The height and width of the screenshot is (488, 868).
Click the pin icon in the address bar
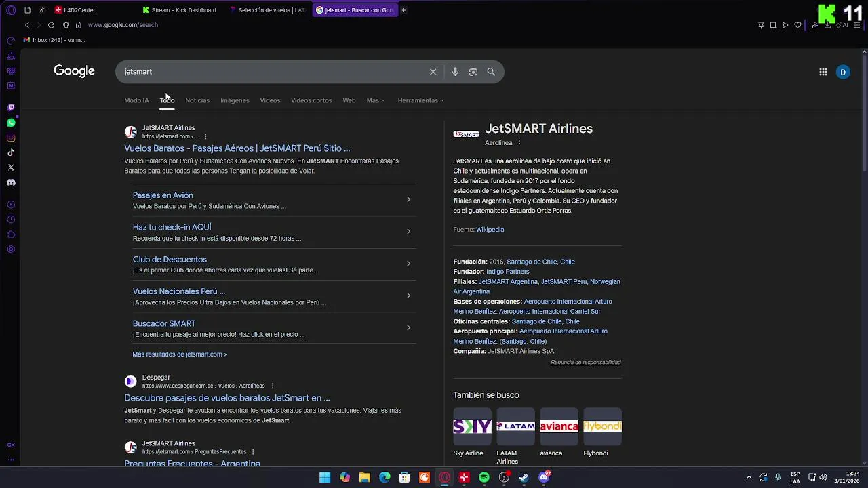click(761, 25)
